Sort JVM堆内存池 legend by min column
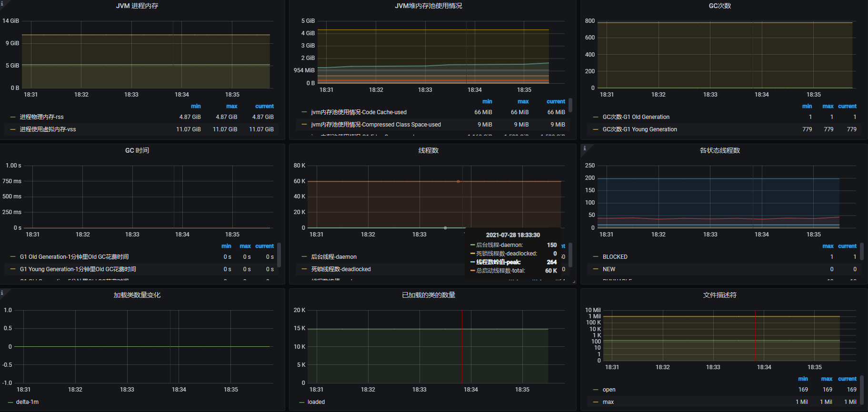Viewport: 868px width, 412px height. pyautogui.click(x=487, y=101)
